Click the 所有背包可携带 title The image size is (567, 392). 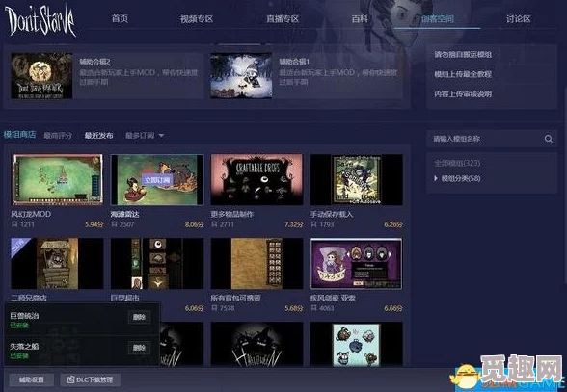235,298
